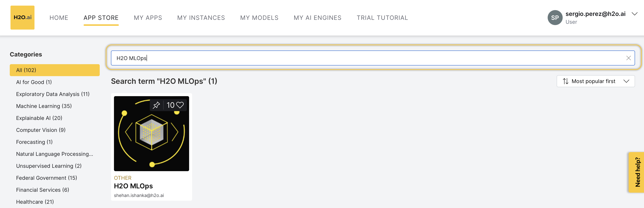Switch to MY APPS tab

(x=148, y=18)
